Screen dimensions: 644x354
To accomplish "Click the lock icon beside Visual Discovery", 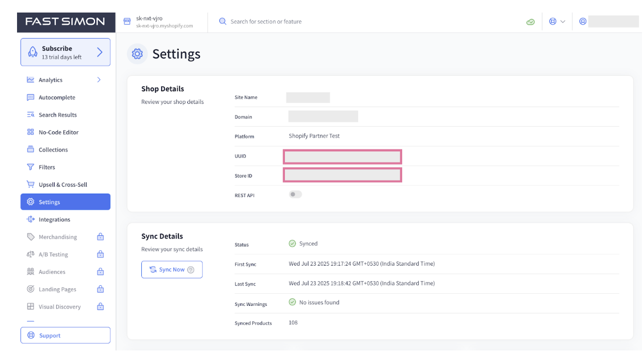I will pos(100,307).
